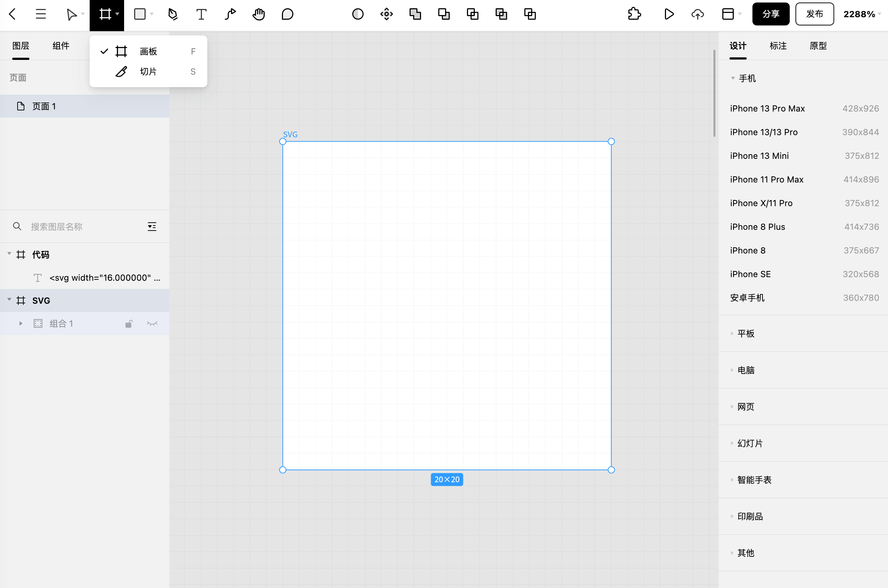The height and width of the screenshot is (588, 888).
Task: Switch to the 标注 tab
Action: point(778,46)
